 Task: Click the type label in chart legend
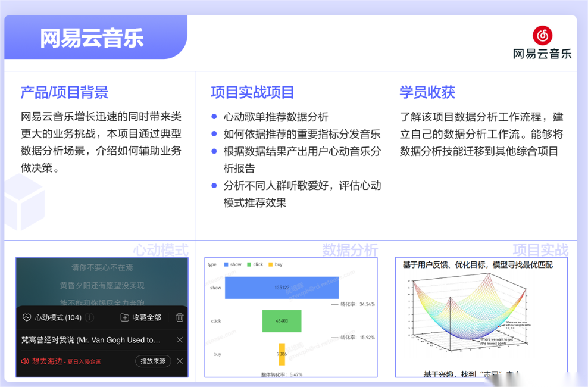(x=212, y=264)
